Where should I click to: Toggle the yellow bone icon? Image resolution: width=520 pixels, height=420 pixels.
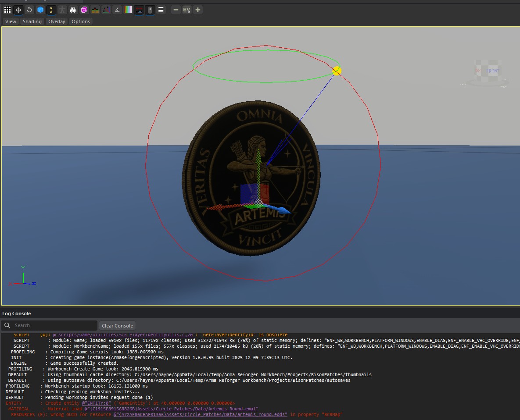click(x=51, y=10)
